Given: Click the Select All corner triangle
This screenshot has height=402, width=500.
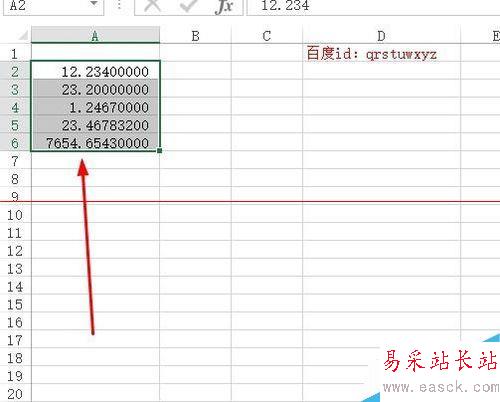Looking at the screenshot, I should [x=23, y=35].
